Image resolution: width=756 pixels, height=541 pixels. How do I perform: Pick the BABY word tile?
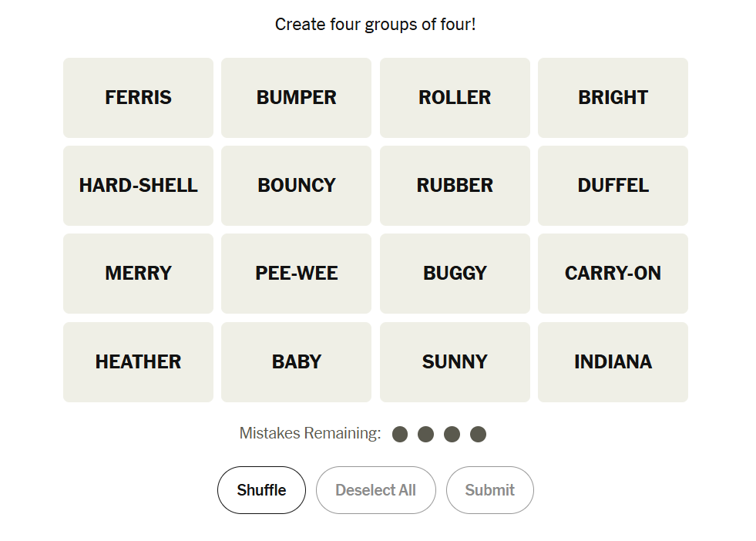(x=296, y=362)
